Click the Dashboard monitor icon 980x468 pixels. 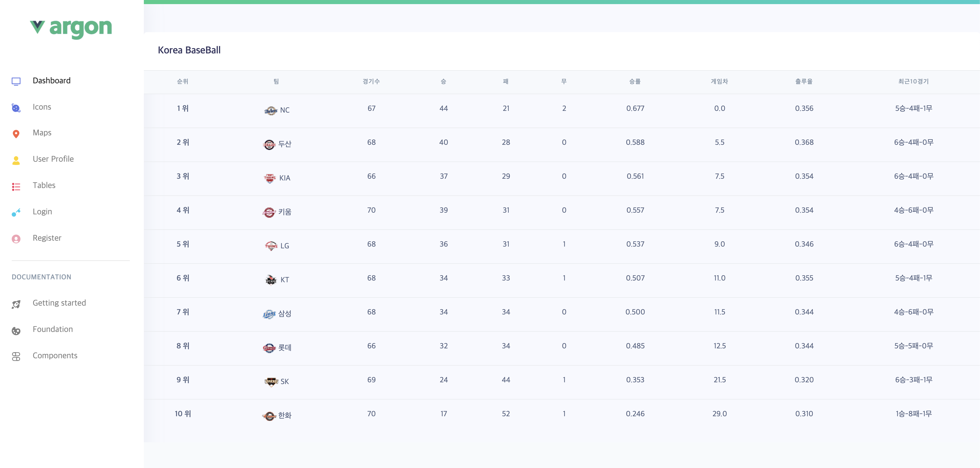pos(16,81)
